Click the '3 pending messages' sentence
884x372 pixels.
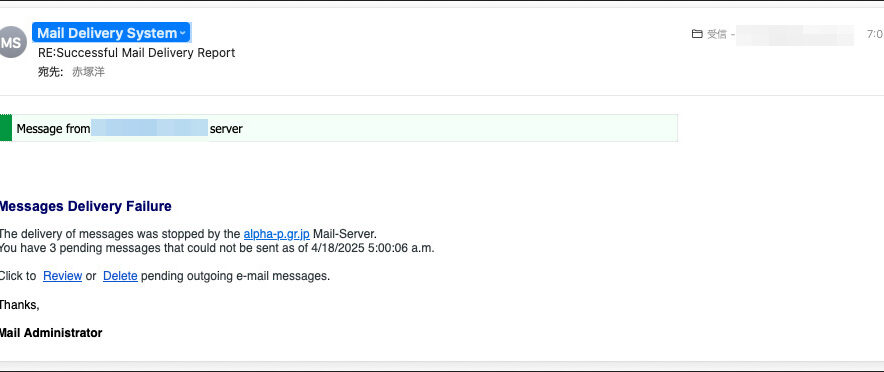pos(217,248)
